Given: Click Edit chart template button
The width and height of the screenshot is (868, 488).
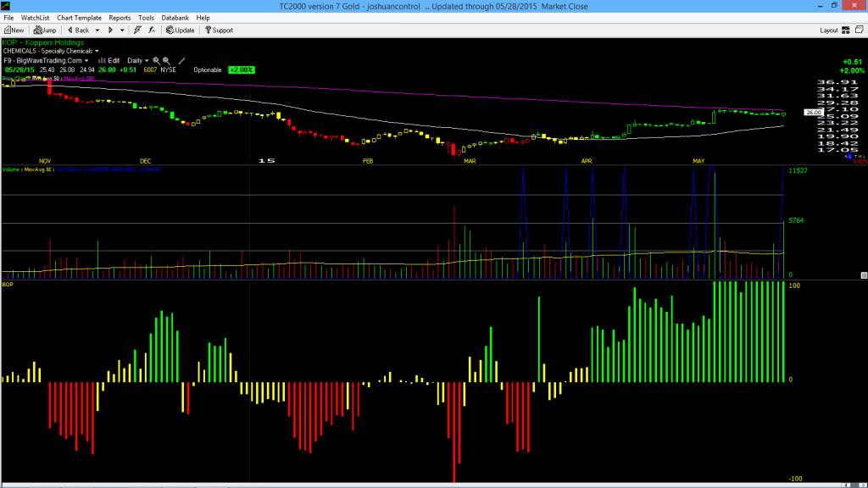Looking at the screenshot, I should click(109, 61).
